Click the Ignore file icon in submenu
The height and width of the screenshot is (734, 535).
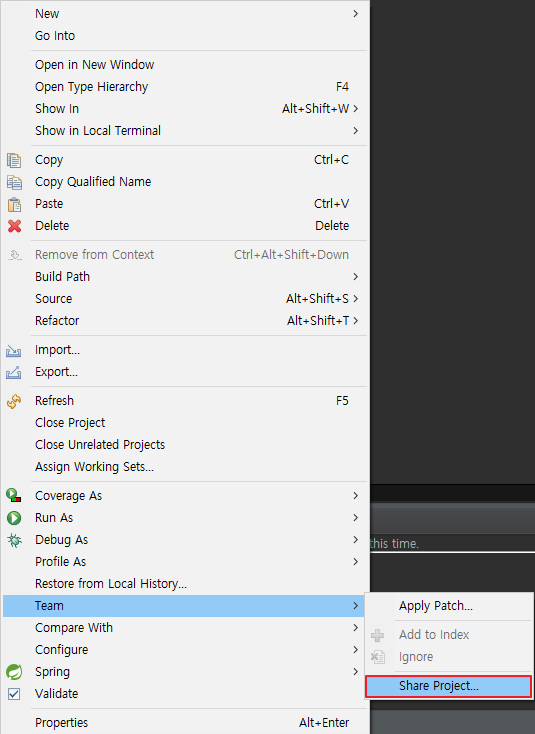coord(377,657)
